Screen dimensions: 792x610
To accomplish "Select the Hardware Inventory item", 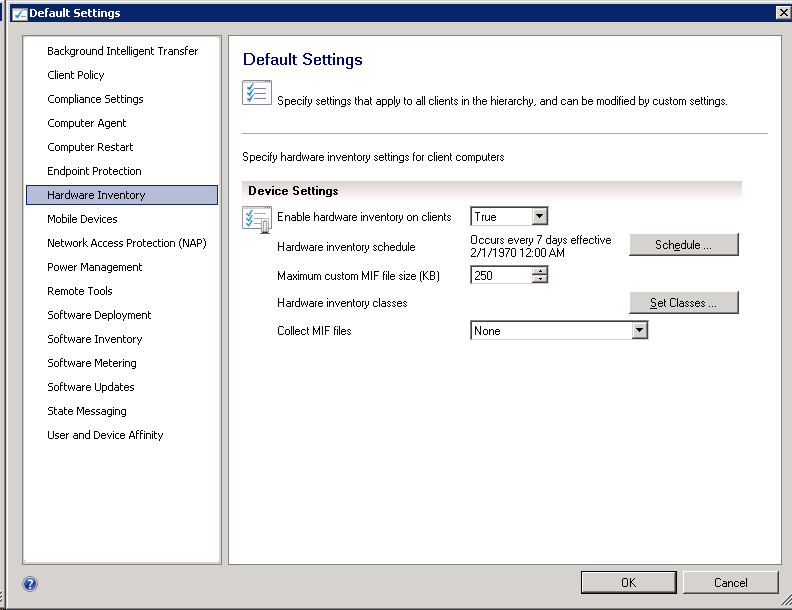I will [x=122, y=195].
